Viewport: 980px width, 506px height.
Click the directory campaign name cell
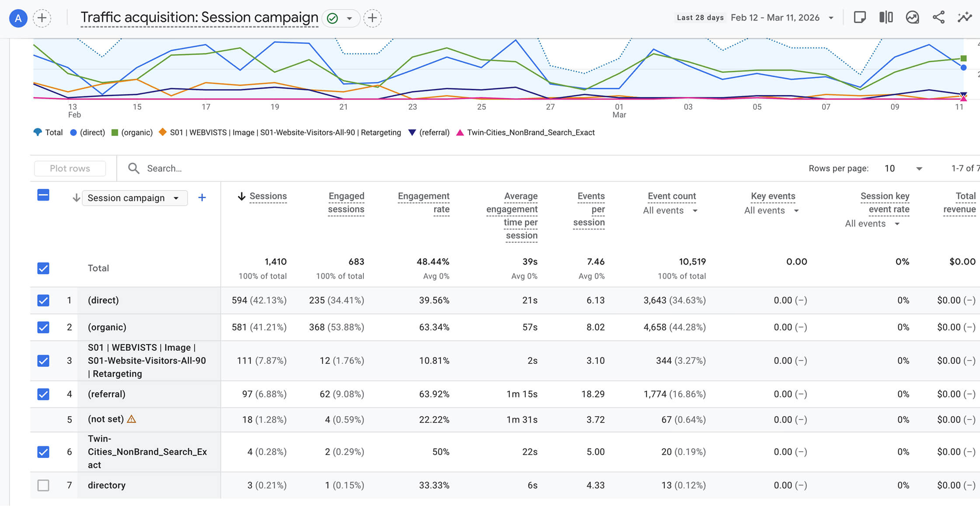(x=107, y=485)
